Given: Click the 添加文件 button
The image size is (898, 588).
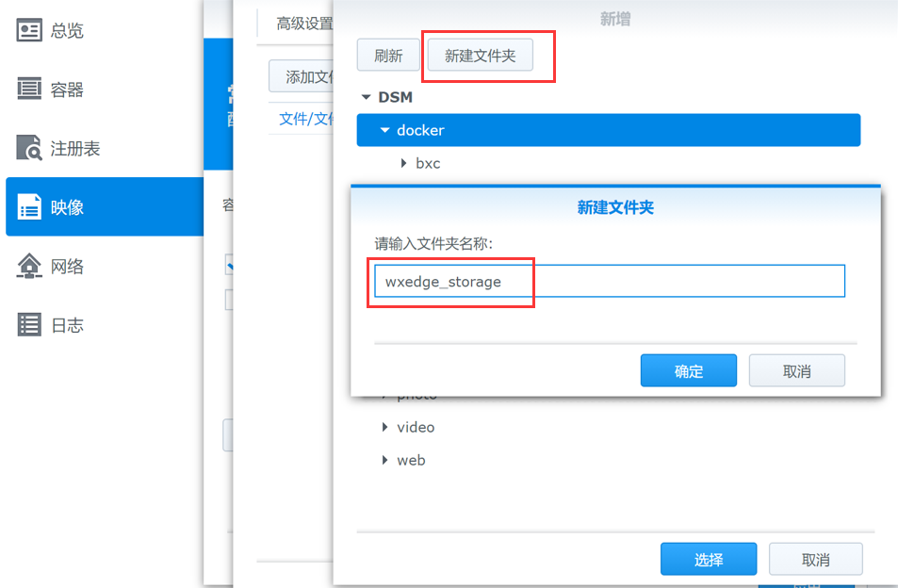Looking at the screenshot, I should 303,77.
